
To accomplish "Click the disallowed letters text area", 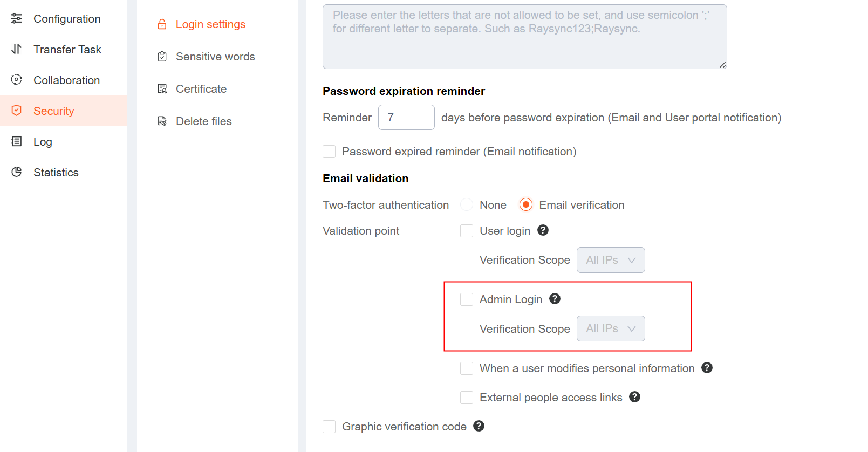I will point(525,37).
